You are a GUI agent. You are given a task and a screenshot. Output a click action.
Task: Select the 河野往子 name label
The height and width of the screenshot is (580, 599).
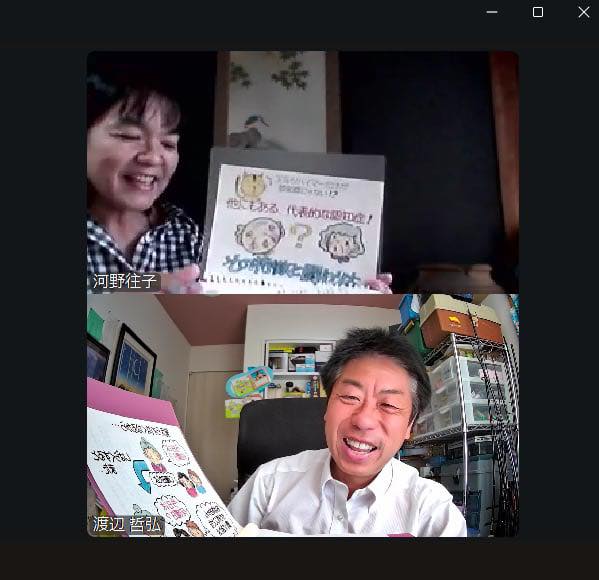coord(125,282)
